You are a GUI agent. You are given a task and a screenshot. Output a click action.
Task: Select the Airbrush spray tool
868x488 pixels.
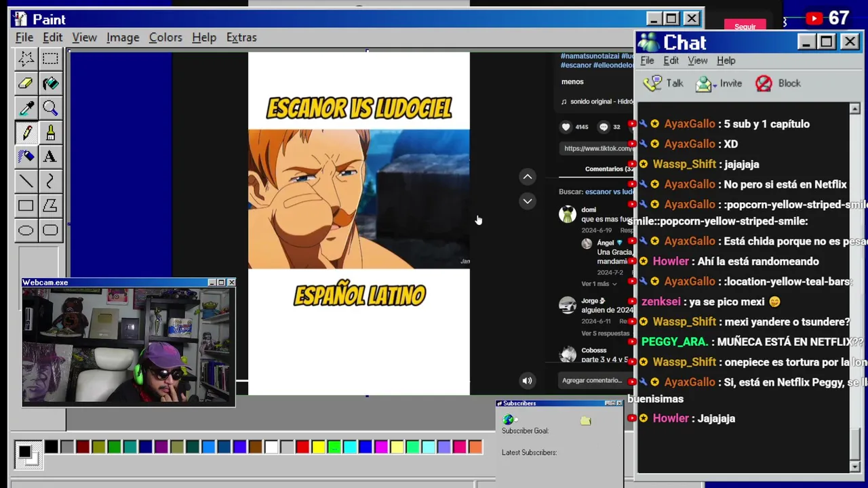pyautogui.click(x=26, y=157)
